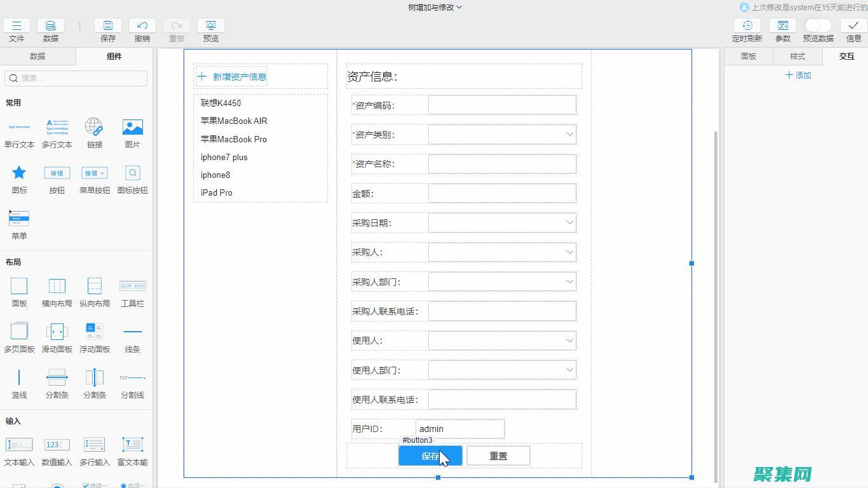The image size is (868, 488).
Task: Click the 定时刷新 (scheduled refresh) icon
Action: pos(747,29)
